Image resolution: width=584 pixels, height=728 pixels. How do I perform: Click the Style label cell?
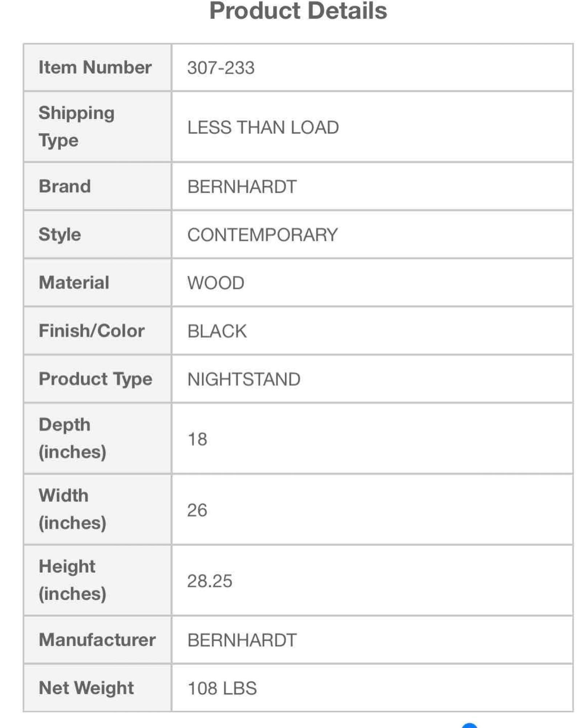click(97, 234)
